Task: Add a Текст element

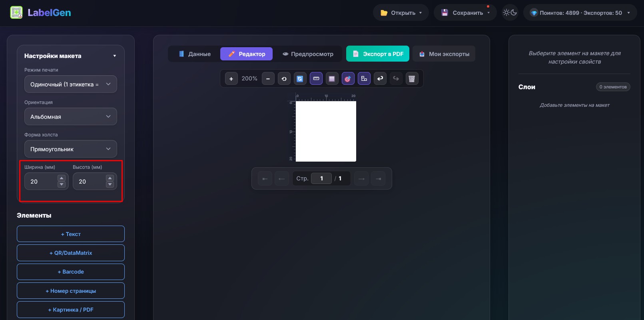Action: 71,234
